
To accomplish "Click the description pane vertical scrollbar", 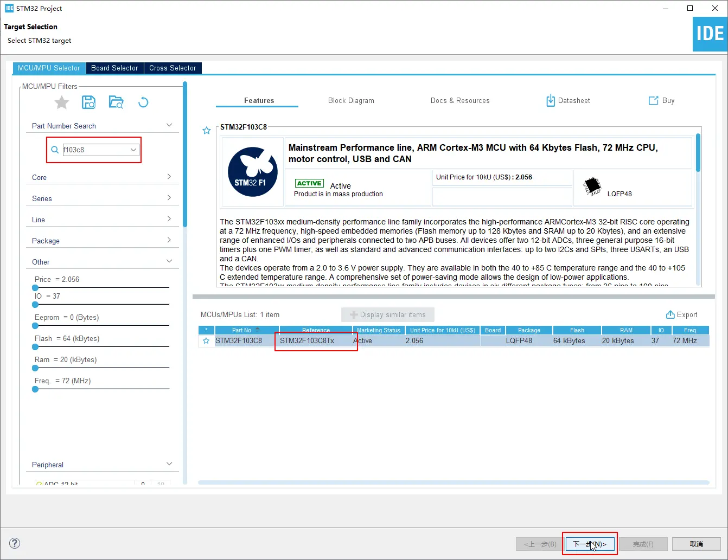I will [x=698, y=153].
